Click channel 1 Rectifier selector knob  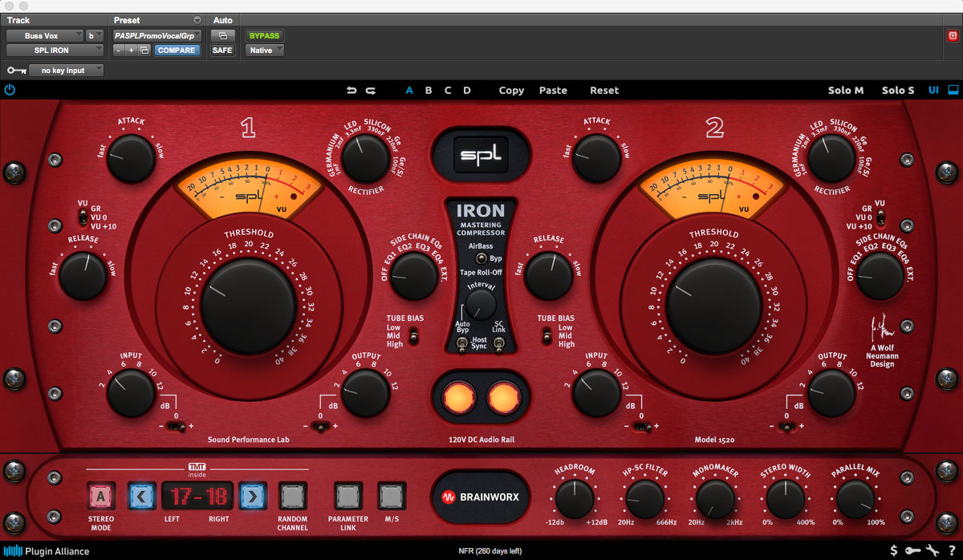coord(365,158)
